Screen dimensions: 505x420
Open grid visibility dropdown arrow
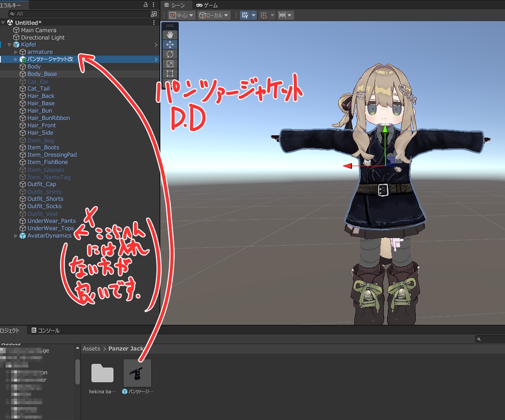(x=253, y=15)
